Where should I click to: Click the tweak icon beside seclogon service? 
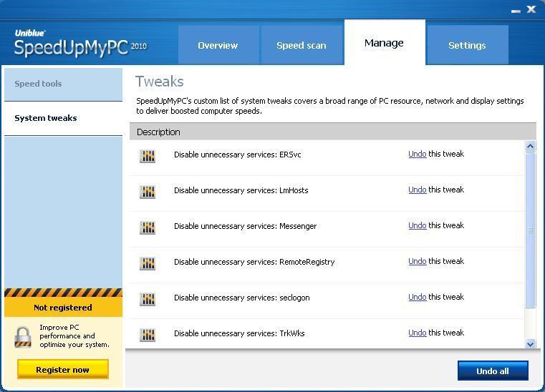click(148, 299)
